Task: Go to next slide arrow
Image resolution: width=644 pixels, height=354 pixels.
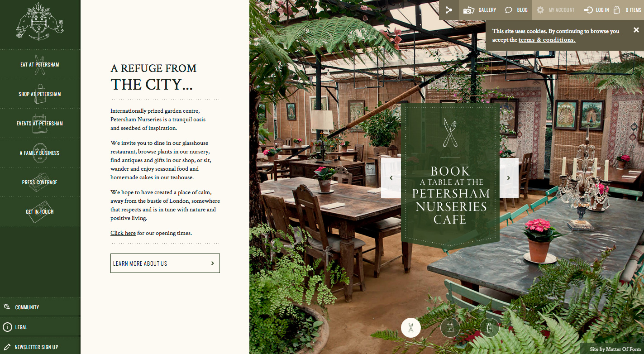Action: tap(509, 178)
